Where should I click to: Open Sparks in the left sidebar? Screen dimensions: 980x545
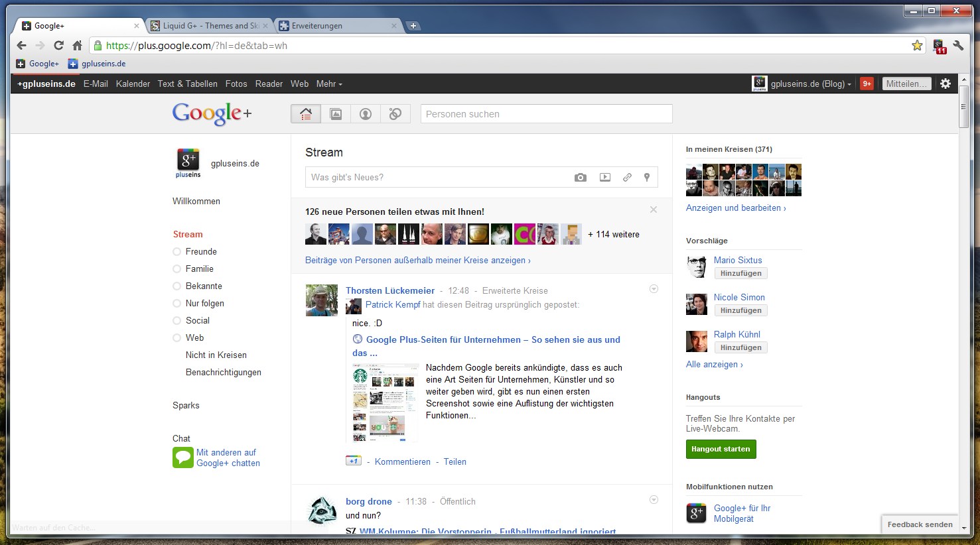click(x=186, y=405)
